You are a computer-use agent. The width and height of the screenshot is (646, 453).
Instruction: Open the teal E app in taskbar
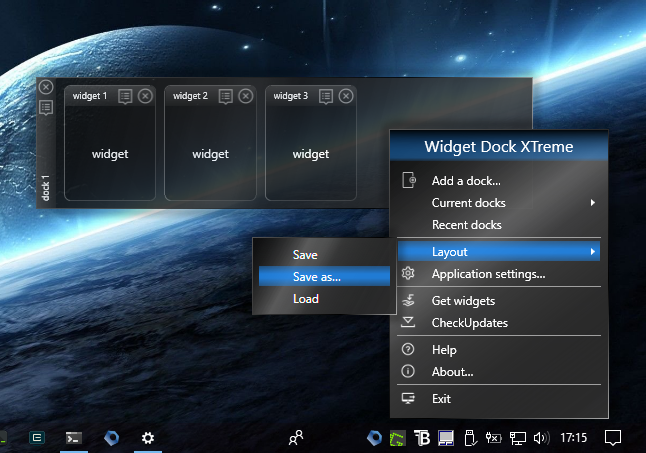[37, 438]
